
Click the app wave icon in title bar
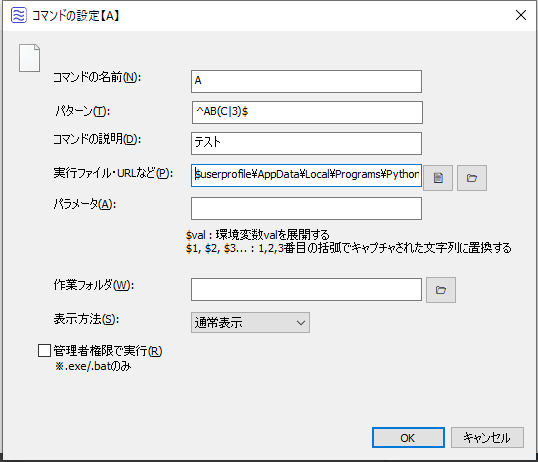tap(19, 15)
